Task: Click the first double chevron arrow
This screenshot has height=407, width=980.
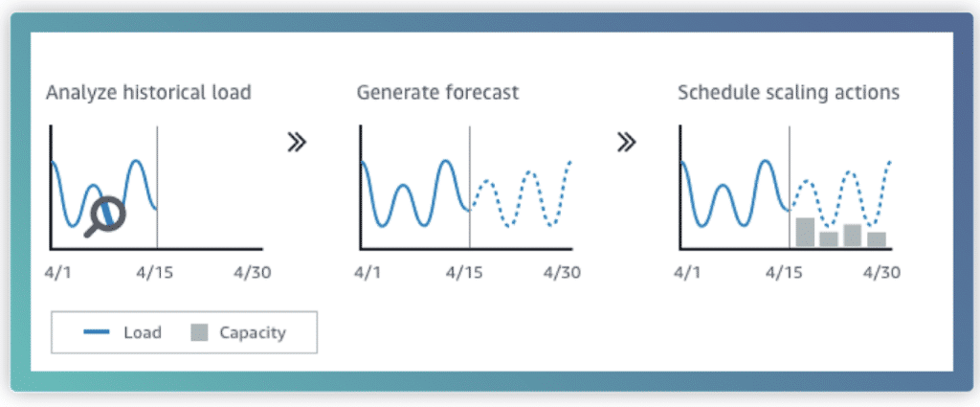Action: pyautogui.click(x=297, y=143)
